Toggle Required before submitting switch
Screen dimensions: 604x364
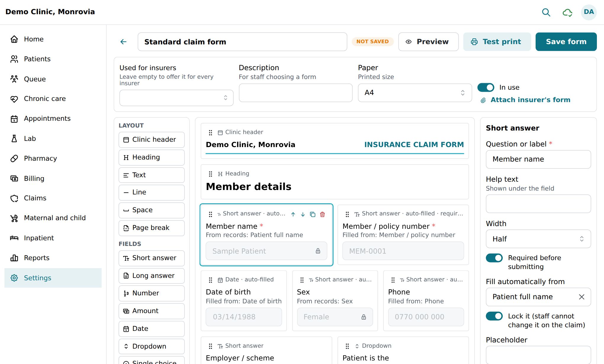pos(494,258)
